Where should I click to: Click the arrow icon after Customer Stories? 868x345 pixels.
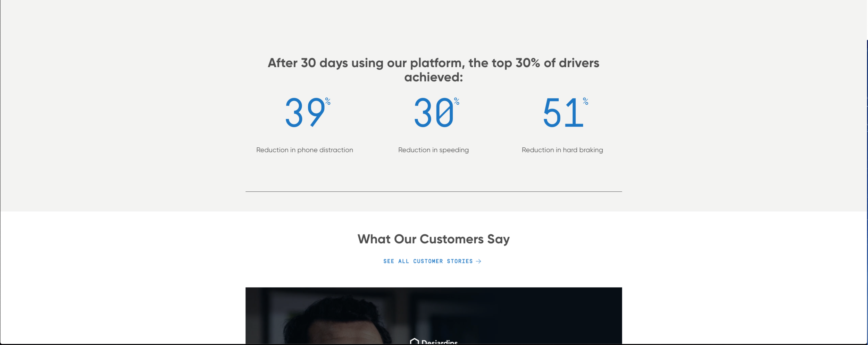(478, 261)
